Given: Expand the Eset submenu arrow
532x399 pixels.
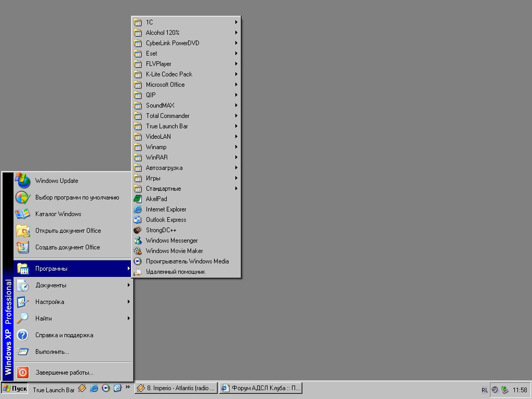Looking at the screenshot, I should (x=236, y=54).
